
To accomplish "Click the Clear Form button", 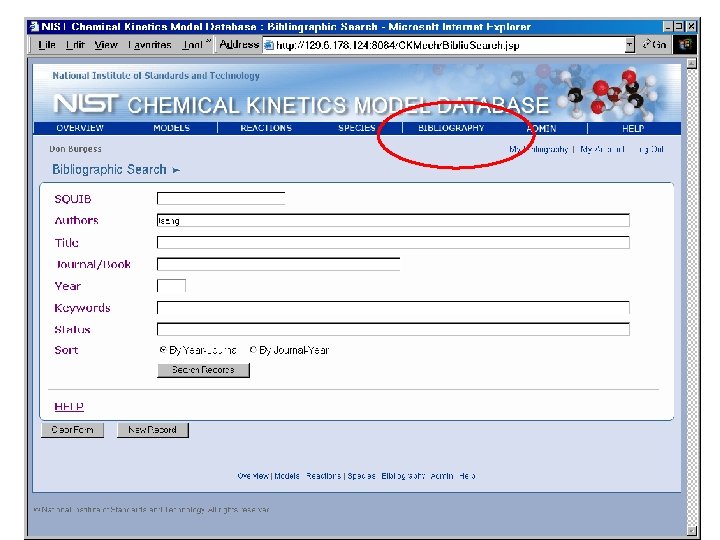I will (x=73, y=430).
